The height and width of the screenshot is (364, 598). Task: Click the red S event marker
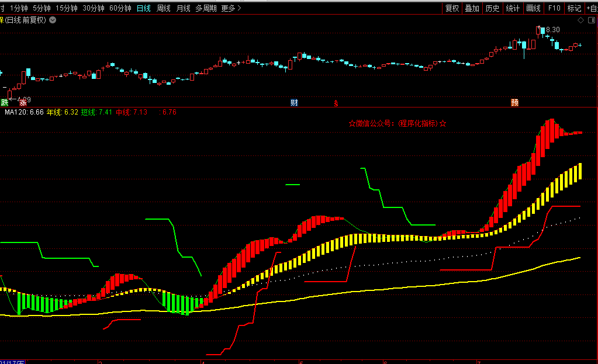(336, 103)
